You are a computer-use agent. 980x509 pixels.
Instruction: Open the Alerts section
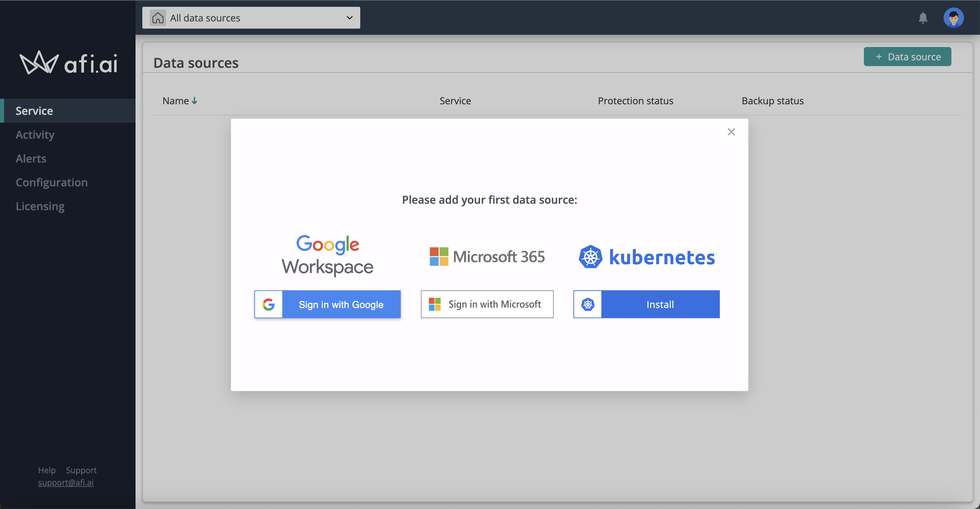click(31, 158)
